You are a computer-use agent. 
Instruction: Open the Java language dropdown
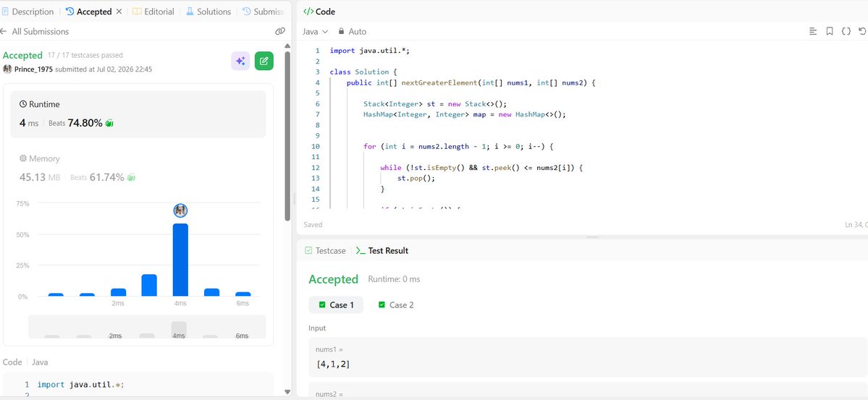316,32
